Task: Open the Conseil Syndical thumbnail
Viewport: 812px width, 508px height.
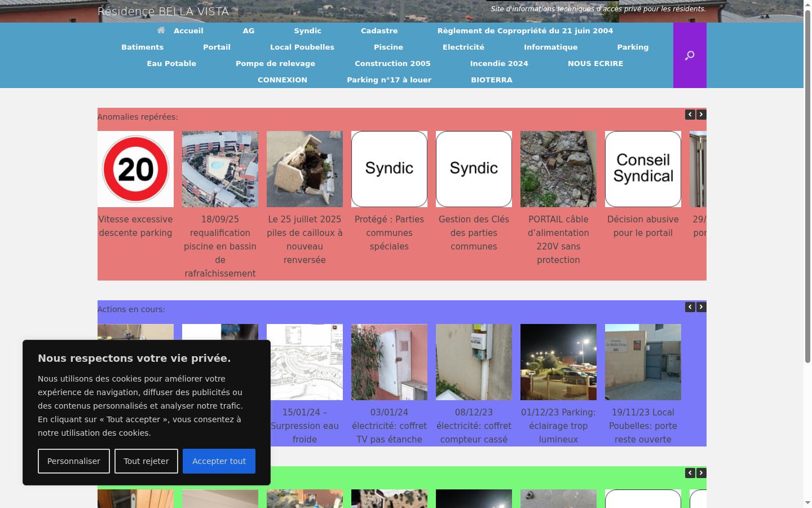Action: pyautogui.click(x=643, y=169)
